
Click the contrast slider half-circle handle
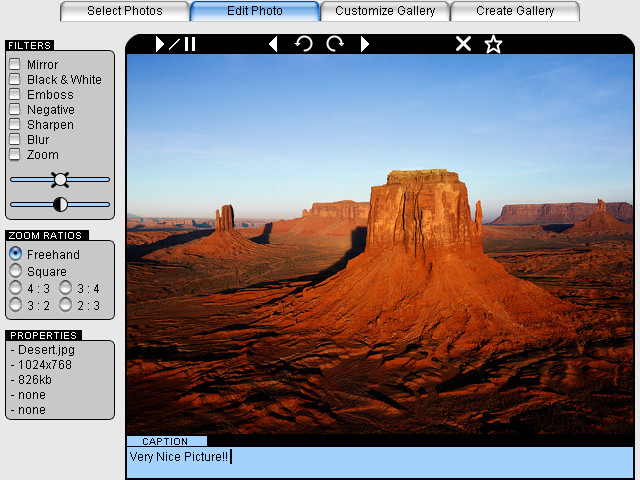point(60,204)
